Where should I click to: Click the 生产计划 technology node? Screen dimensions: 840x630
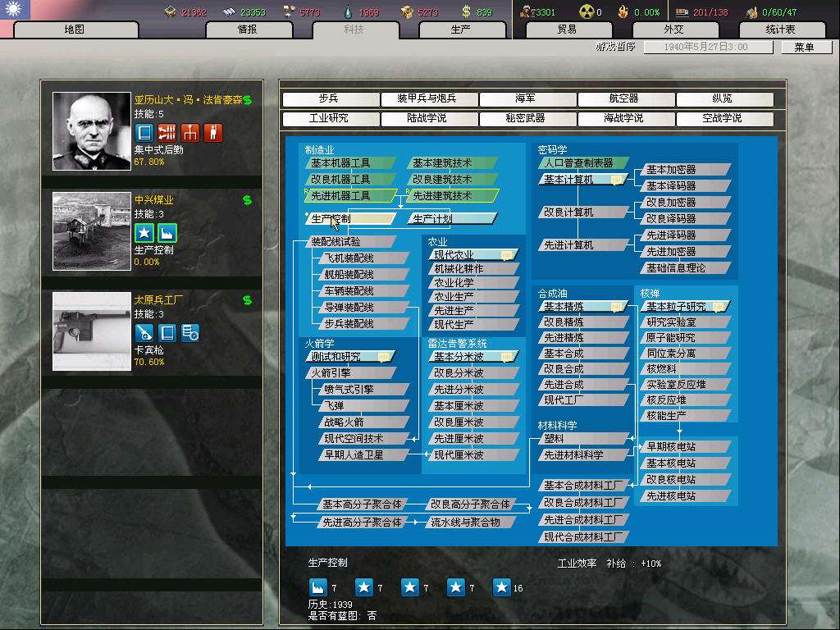coord(453,218)
